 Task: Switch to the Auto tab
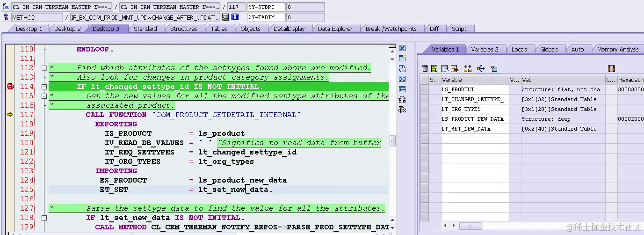[578, 49]
